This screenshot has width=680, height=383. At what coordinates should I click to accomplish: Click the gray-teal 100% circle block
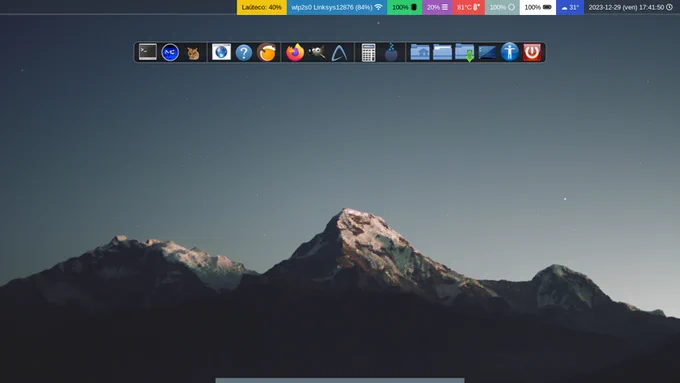click(x=502, y=7)
